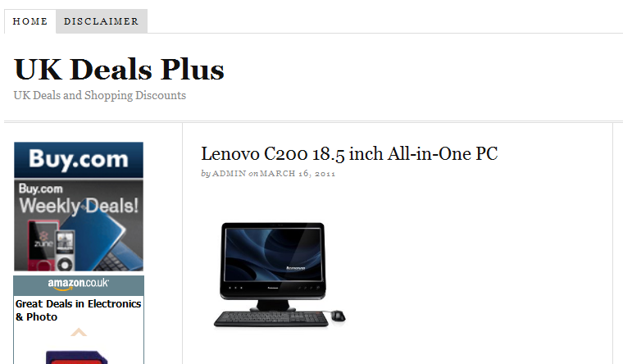Click the up arrow in the Amazon widget
The width and height of the screenshot is (623, 364).
click(x=79, y=332)
